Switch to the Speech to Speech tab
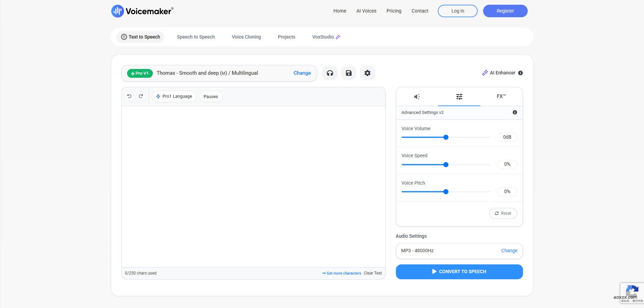The height and width of the screenshot is (308, 644). coord(196,37)
